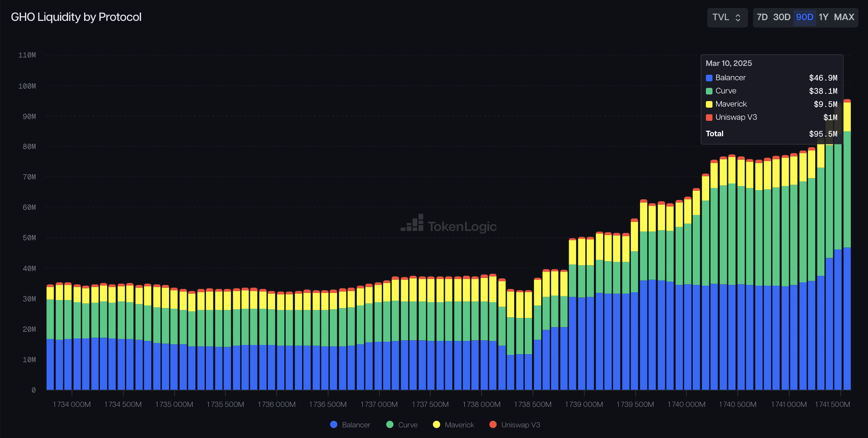Click the Balancer legend label
Screen dimensions: 868x438
(356, 425)
